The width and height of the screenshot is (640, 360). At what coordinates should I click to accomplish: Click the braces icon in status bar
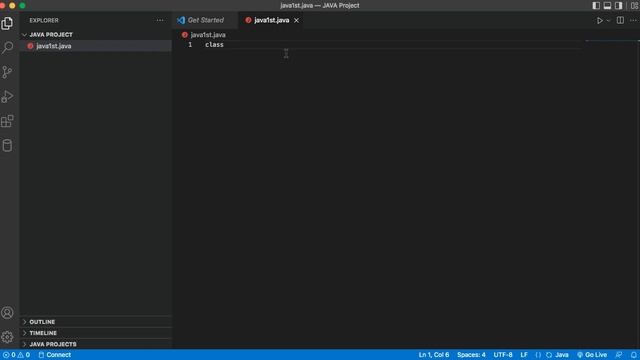[x=538, y=355]
